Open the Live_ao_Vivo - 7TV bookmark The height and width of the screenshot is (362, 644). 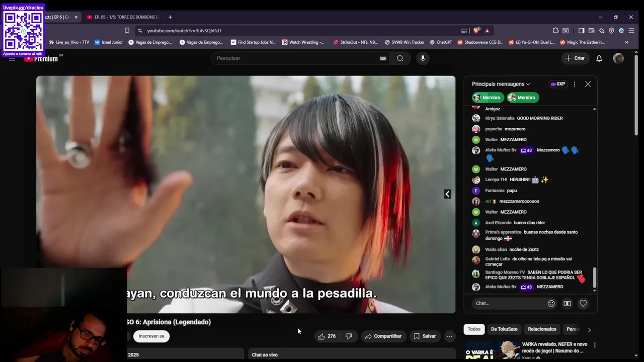68,42
